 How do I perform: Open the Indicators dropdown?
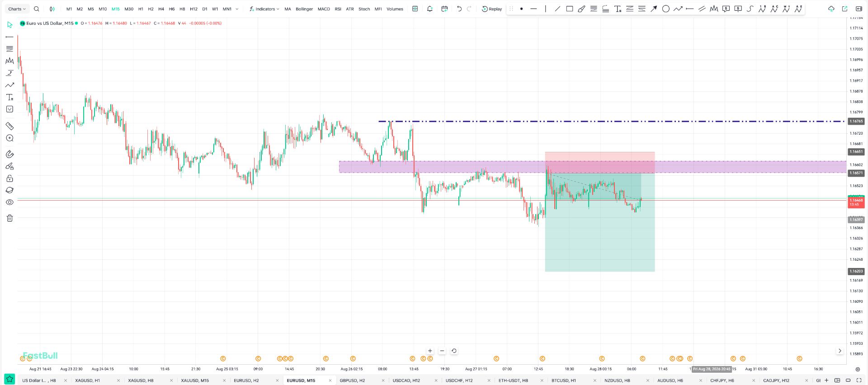point(264,9)
